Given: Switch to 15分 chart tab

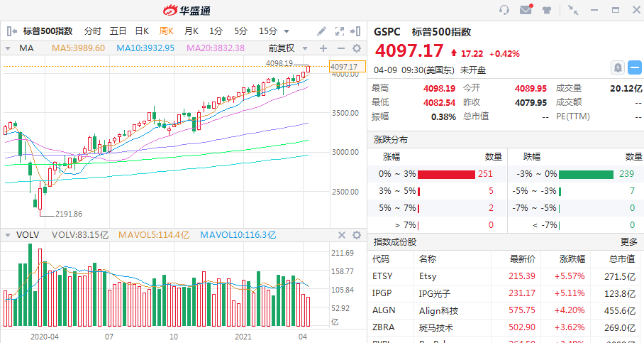Looking at the screenshot, I should [268, 31].
